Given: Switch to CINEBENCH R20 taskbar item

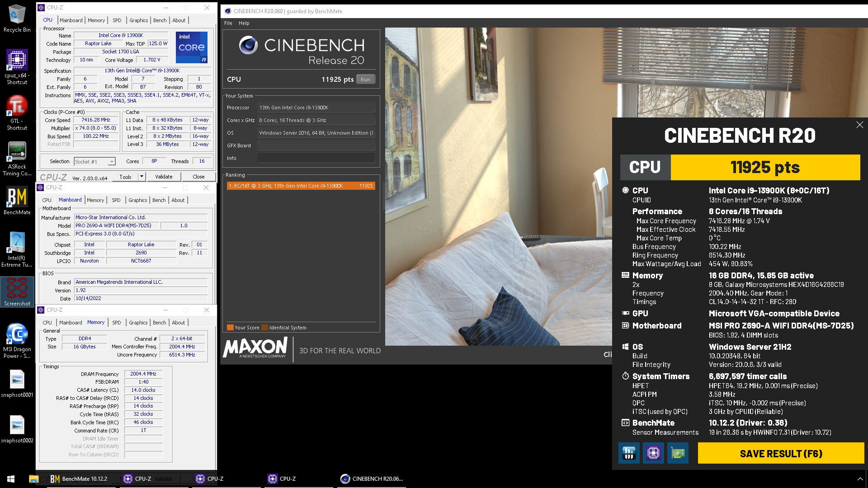Looking at the screenshot, I should pyautogui.click(x=372, y=479).
